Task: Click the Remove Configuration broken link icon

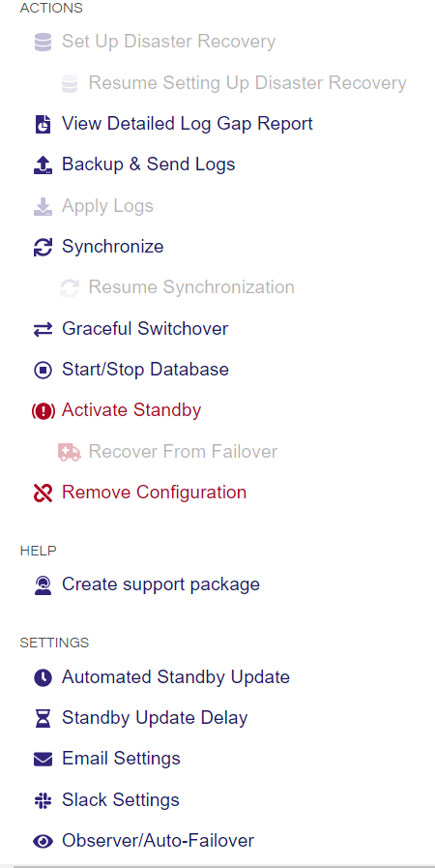Action: point(43,493)
